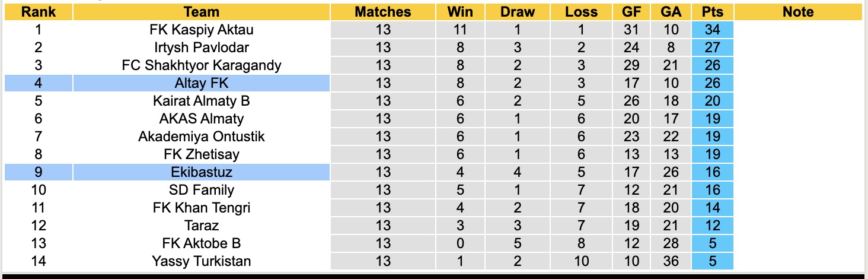Click the Win column header
This screenshot has height=279, width=868.
coord(461,12)
